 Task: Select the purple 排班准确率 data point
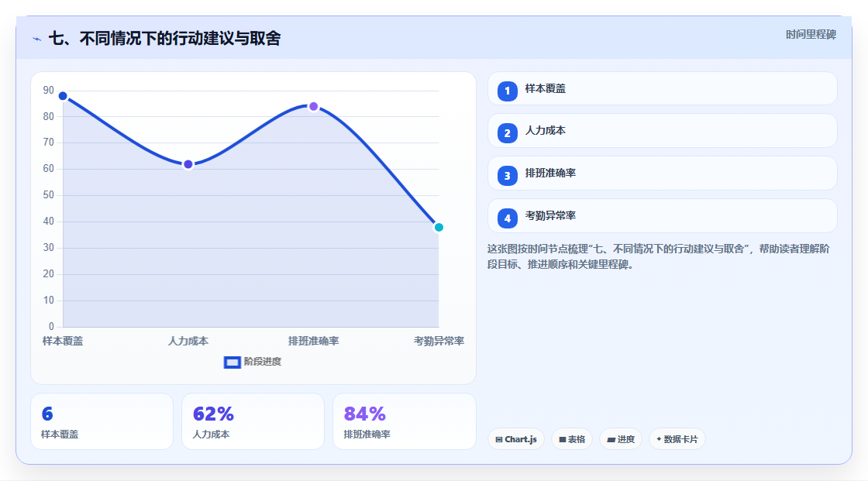pos(313,106)
